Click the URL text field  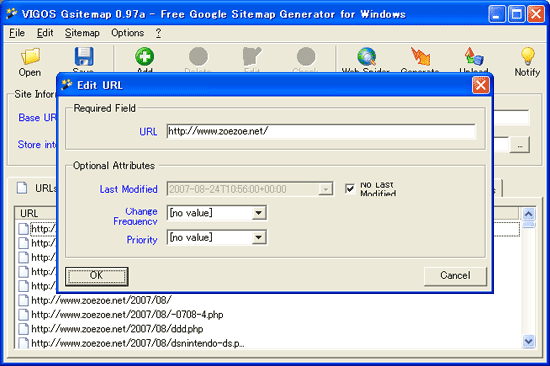pos(321,132)
